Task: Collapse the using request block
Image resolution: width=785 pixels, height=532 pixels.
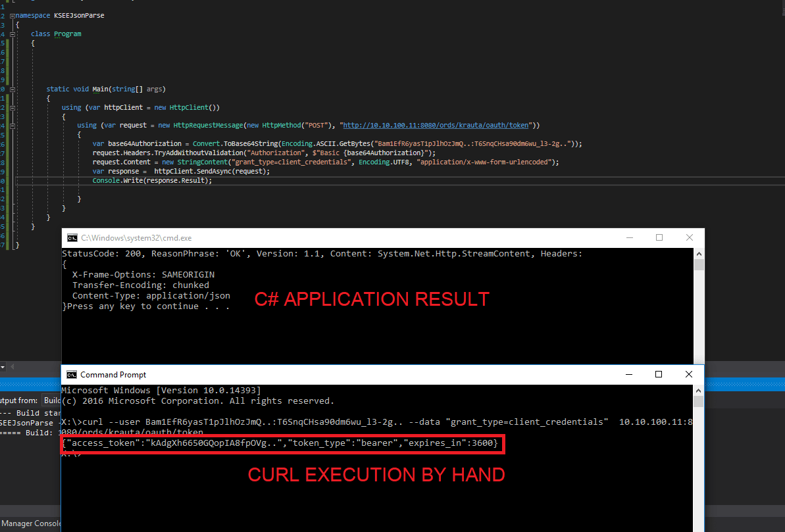Action: point(12,126)
